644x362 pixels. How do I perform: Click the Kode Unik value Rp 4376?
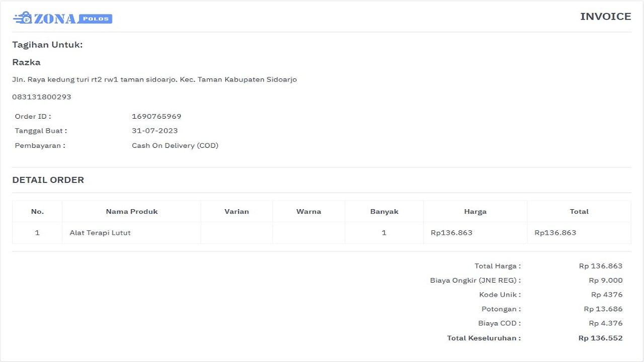pyautogui.click(x=606, y=295)
